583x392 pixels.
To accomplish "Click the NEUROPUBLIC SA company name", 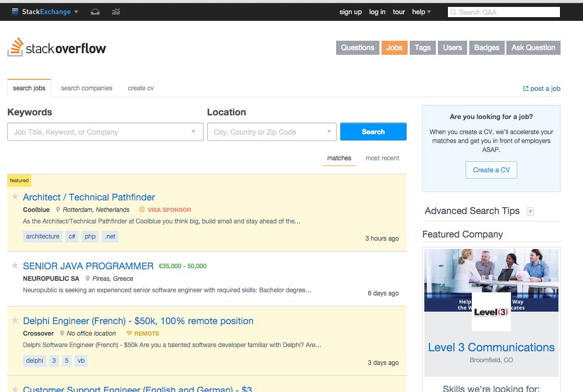I will pos(51,279).
